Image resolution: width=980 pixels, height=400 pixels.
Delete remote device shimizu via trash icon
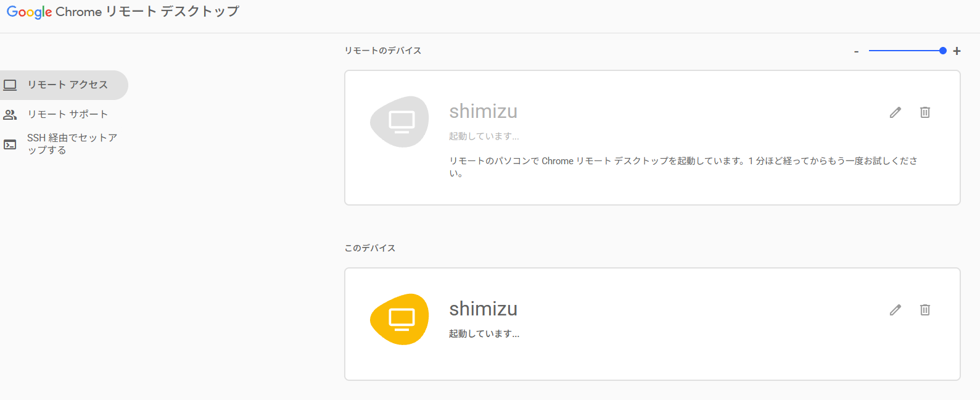[925, 112]
